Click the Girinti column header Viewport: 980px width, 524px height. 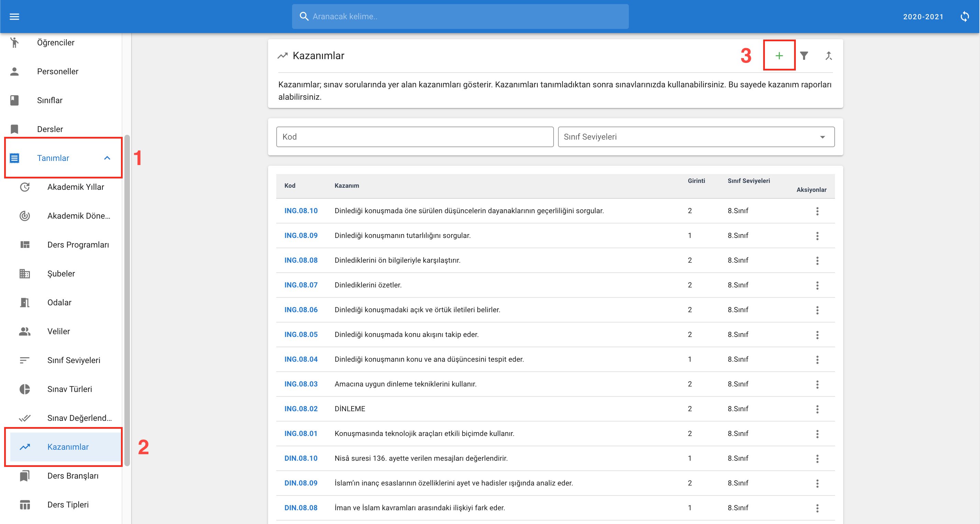pyautogui.click(x=696, y=181)
